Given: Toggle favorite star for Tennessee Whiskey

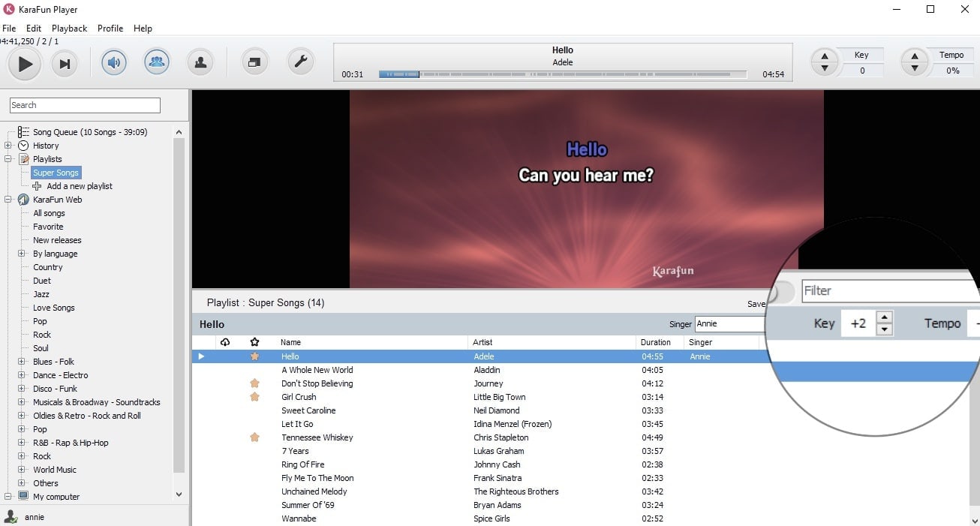Looking at the screenshot, I should click(254, 437).
